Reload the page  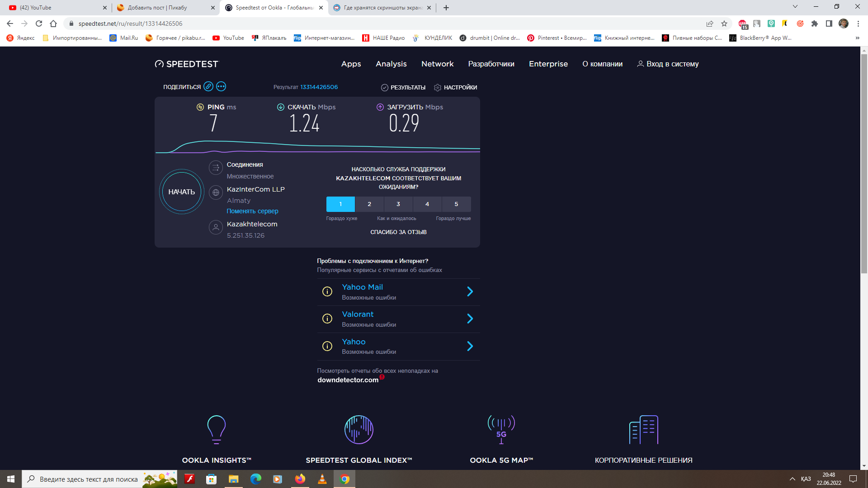[x=39, y=23]
